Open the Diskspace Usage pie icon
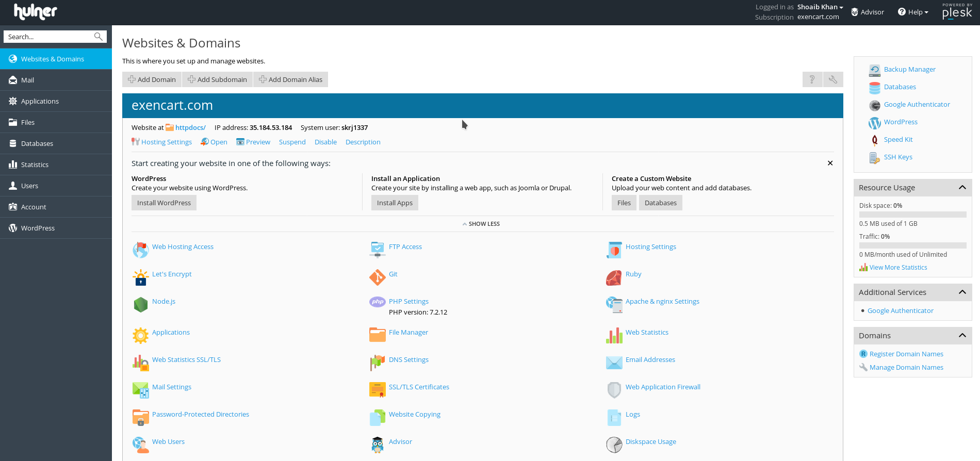980x461 pixels. [x=614, y=444]
